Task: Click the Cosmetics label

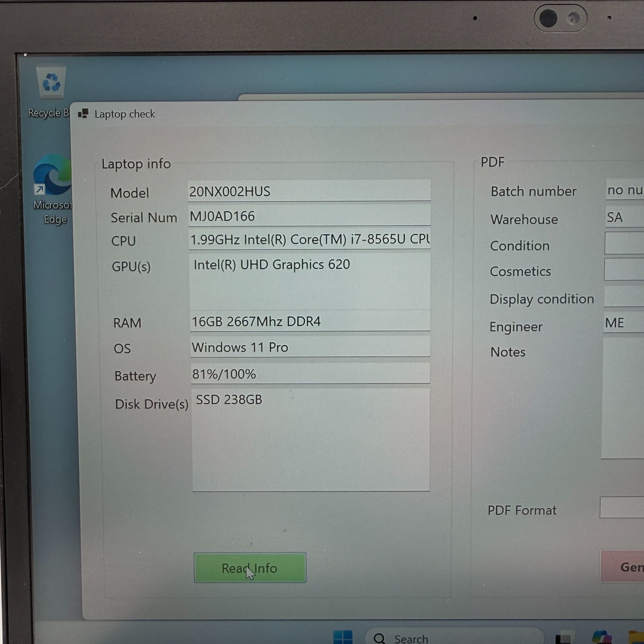Action: (x=520, y=271)
